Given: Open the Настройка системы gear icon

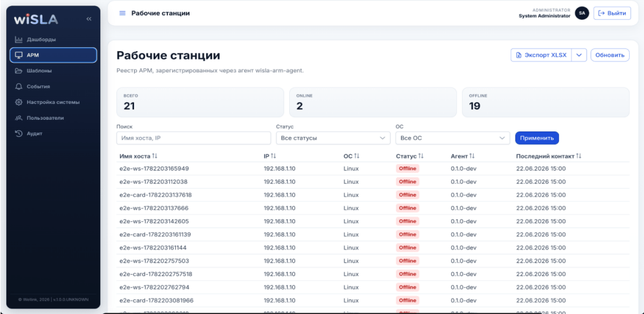Looking at the screenshot, I should [x=18, y=102].
